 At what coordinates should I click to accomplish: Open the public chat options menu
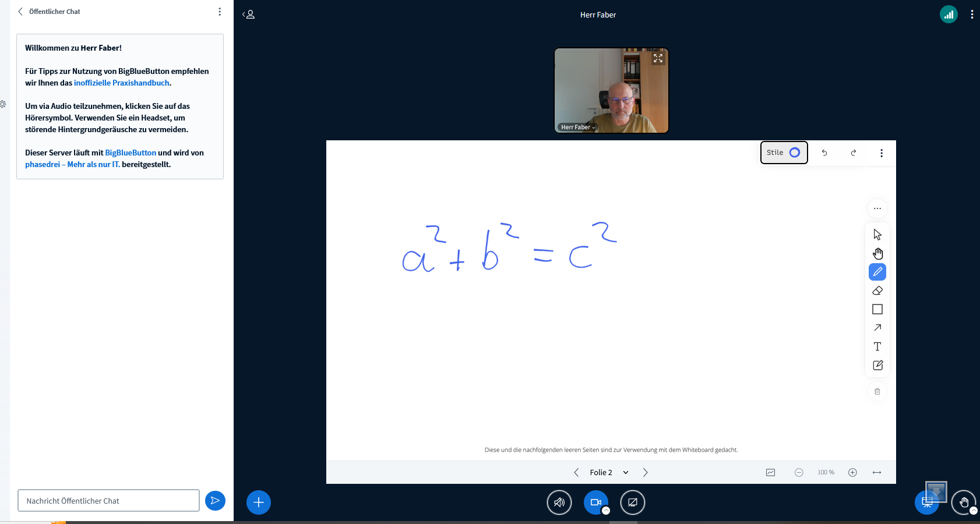(220, 12)
